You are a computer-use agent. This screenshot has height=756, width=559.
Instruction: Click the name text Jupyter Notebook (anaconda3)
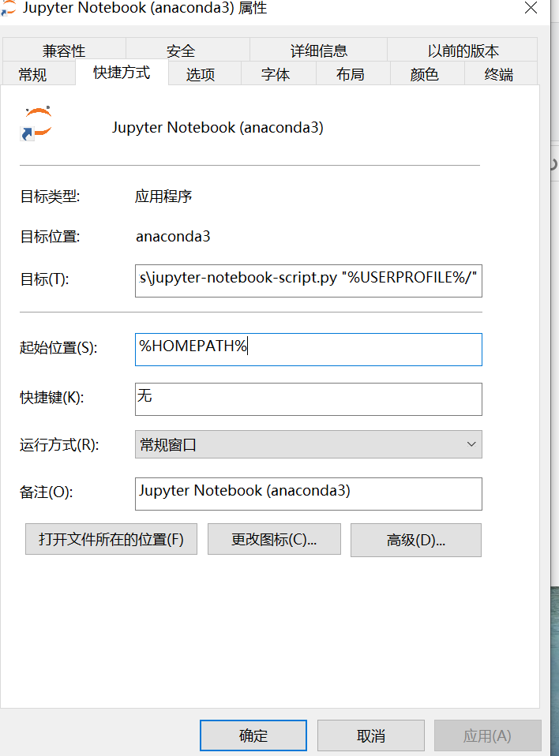pos(218,127)
